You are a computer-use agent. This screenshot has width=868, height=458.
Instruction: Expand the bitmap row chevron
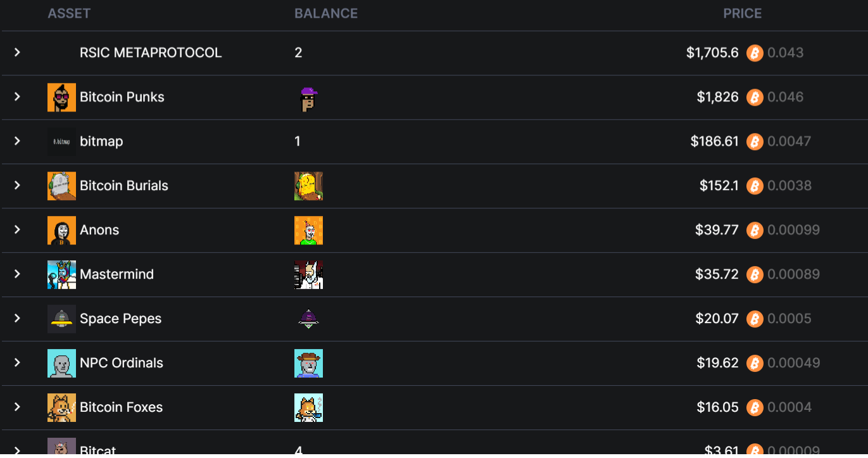(17, 141)
